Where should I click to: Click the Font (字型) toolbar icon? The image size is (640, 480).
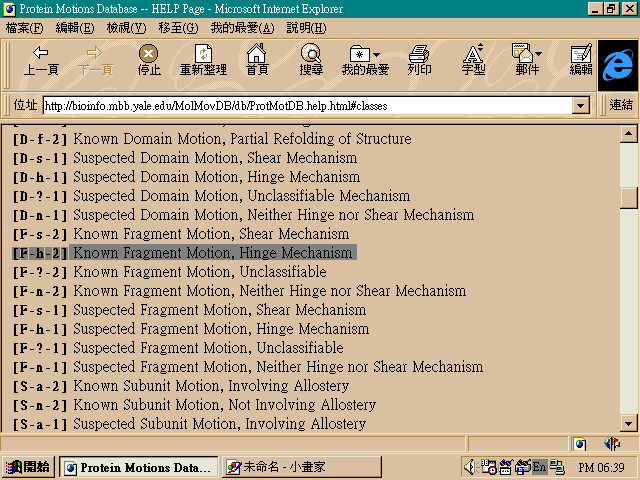pos(473,60)
